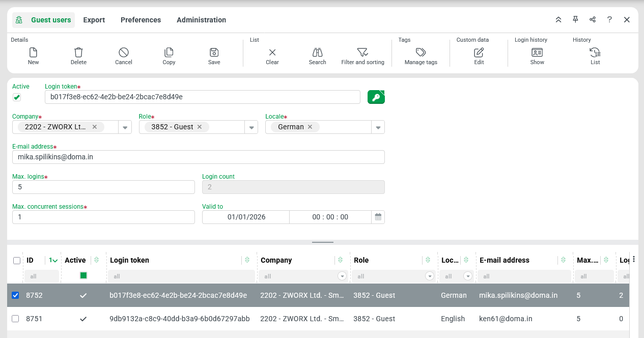The image size is (644, 338).
Task: Remove ZWORX Ltd. chip from Company
Action: click(95, 127)
